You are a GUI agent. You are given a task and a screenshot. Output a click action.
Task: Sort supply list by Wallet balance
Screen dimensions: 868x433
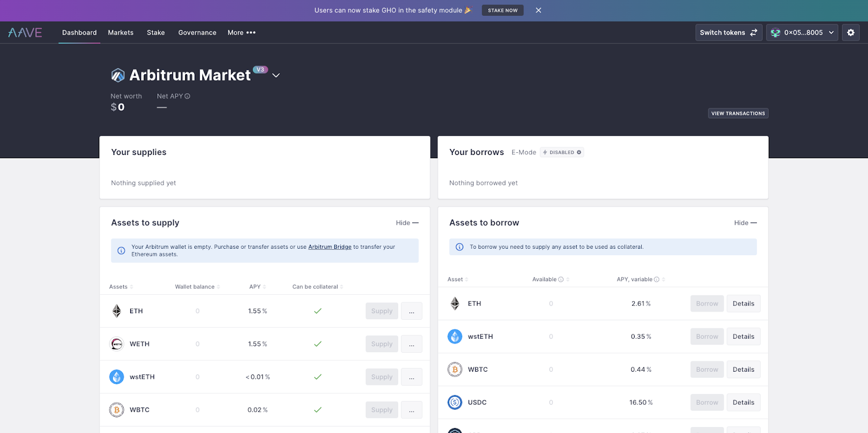click(197, 287)
